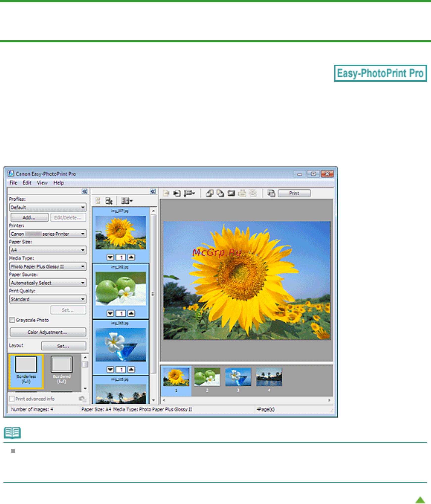This screenshot has width=431, height=504.
Task: Click the Print button in the toolbar
Action: pyautogui.click(x=294, y=193)
